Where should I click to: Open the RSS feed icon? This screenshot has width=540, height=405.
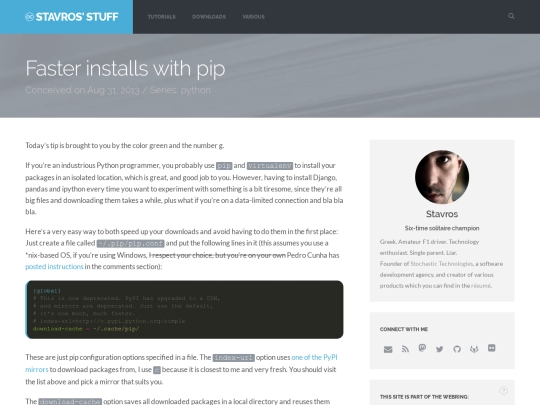point(405,349)
